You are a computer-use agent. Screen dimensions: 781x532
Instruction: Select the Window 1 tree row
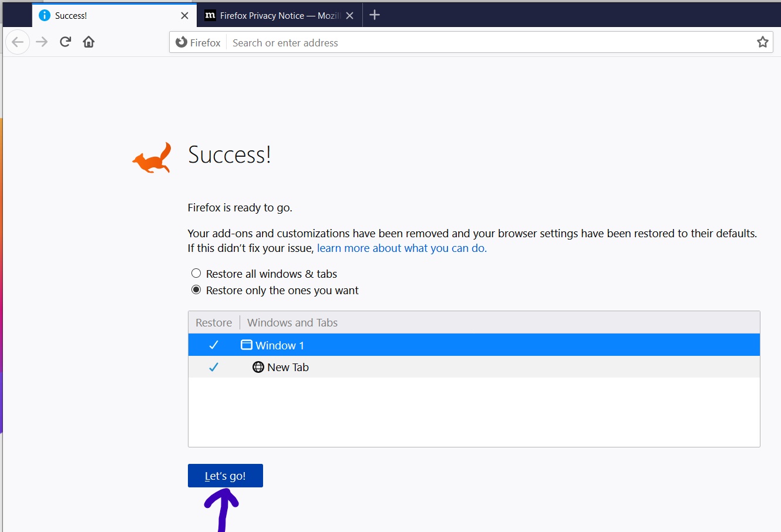coord(474,345)
